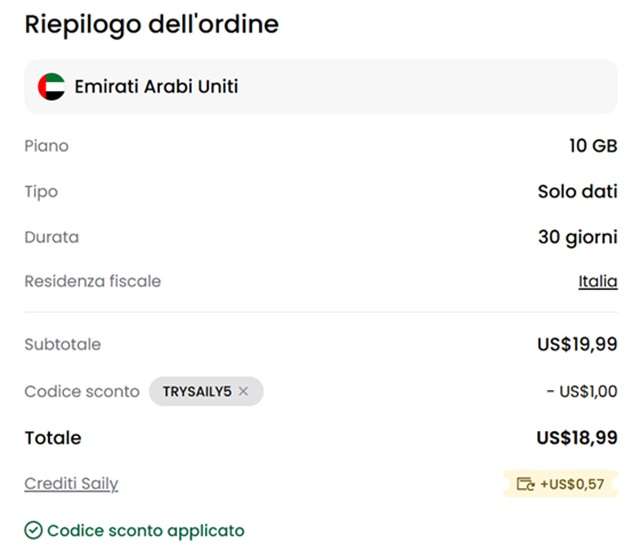The image size is (640, 559).
Task: Click the Codice sconto applicato message
Action: [x=145, y=531]
